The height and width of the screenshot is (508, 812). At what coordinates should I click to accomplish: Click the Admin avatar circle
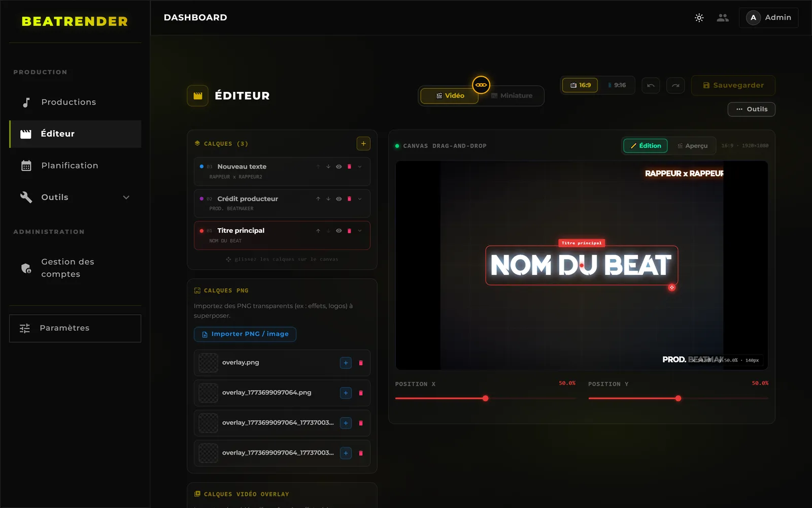pyautogui.click(x=753, y=18)
